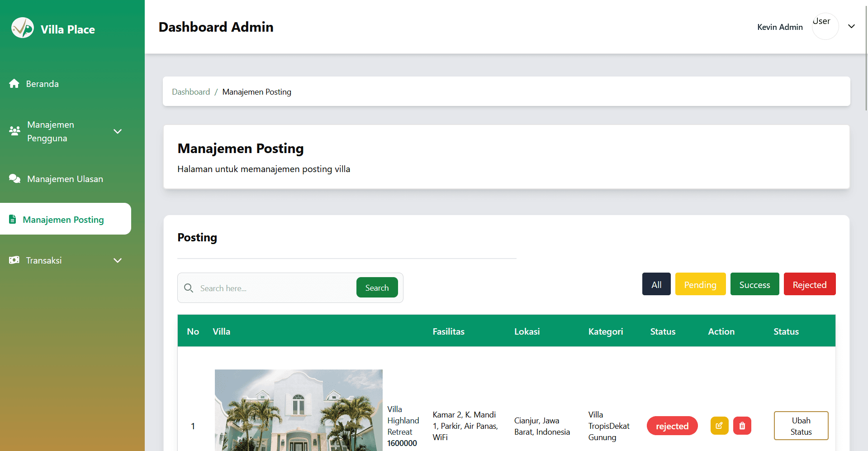
Task: Show all postings with the All filter
Action: pos(656,284)
